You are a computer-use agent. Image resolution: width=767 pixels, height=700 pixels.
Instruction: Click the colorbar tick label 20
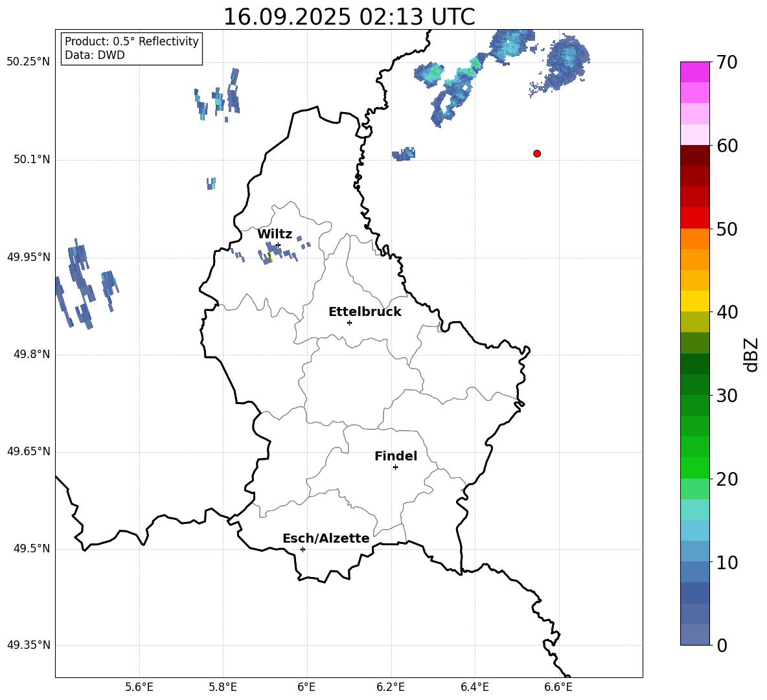click(727, 479)
